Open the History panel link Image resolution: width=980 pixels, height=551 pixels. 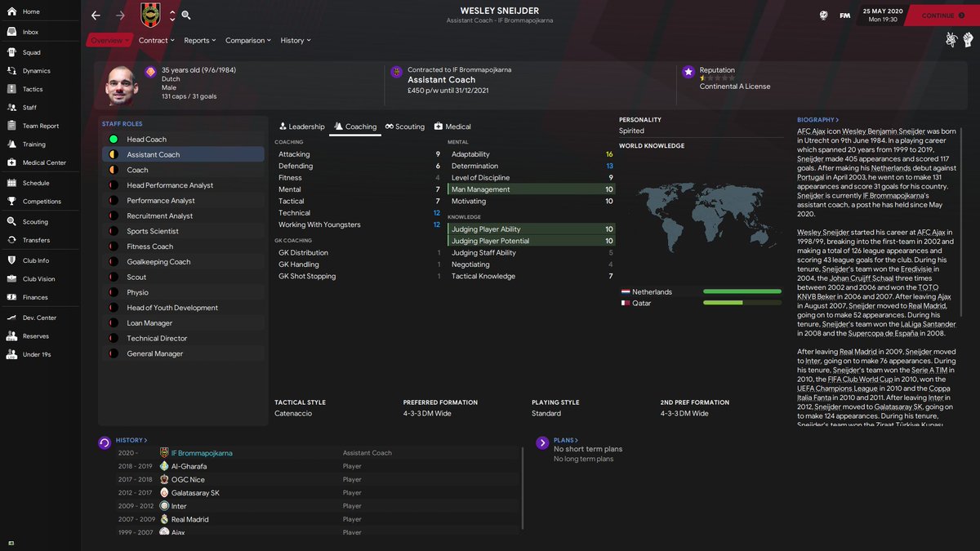click(131, 440)
